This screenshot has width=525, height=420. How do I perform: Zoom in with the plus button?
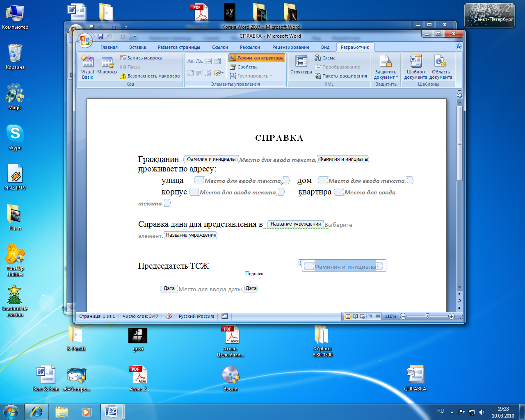pyautogui.click(x=452, y=316)
